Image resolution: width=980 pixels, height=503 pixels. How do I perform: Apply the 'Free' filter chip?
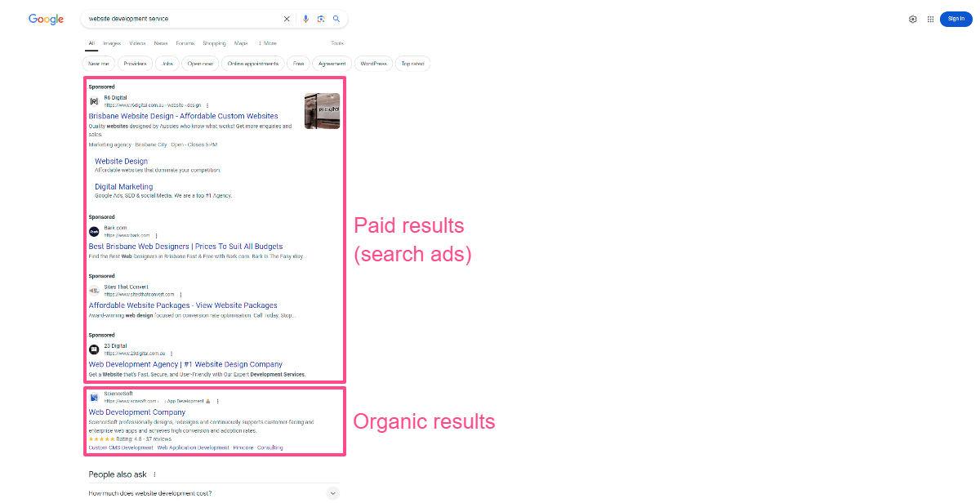pyautogui.click(x=298, y=64)
